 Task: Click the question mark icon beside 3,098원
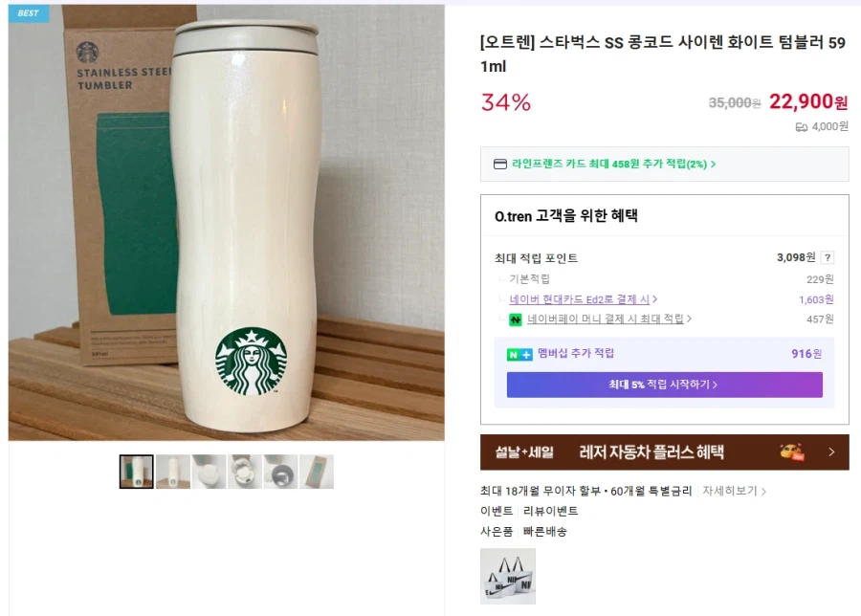click(827, 257)
